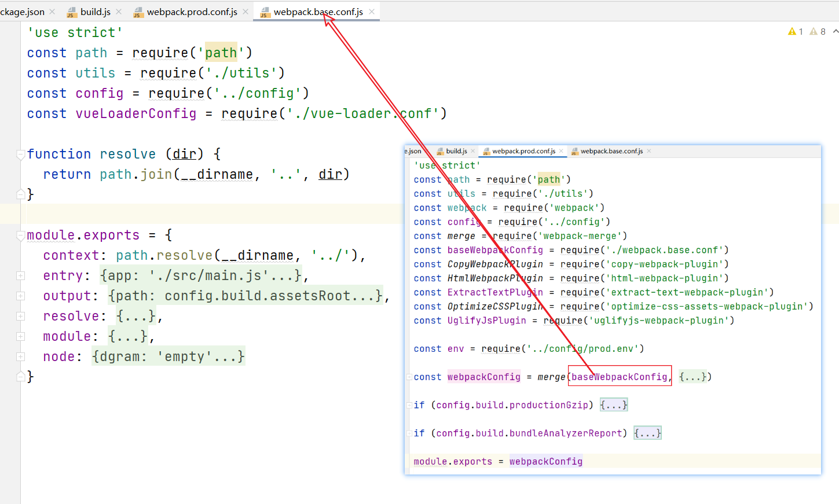Click vueLoaderConfig variable name

point(136,113)
